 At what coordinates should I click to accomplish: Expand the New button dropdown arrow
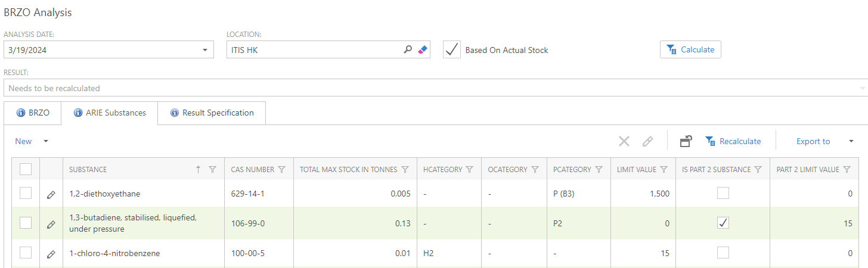coord(46,141)
